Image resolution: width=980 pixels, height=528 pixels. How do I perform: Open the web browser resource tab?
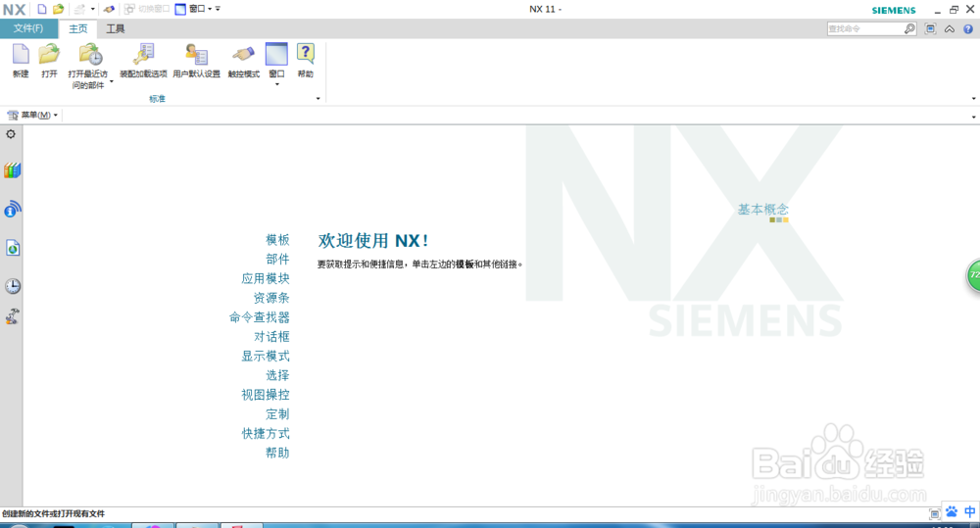[x=13, y=248]
